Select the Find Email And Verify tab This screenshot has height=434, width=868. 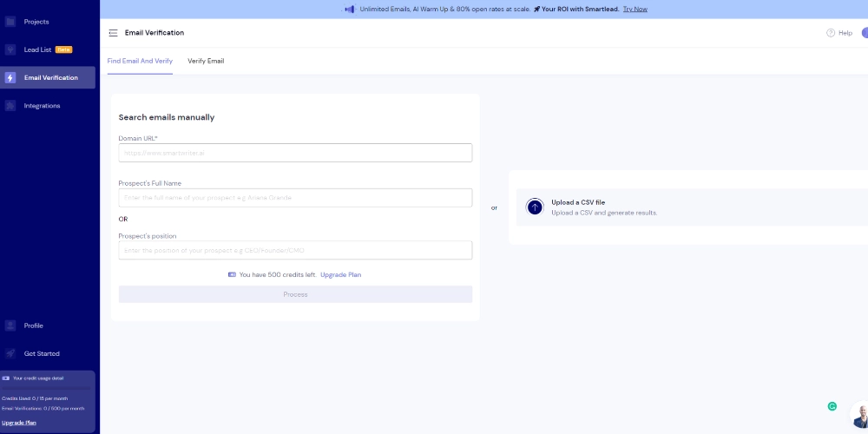coord(140,61)
